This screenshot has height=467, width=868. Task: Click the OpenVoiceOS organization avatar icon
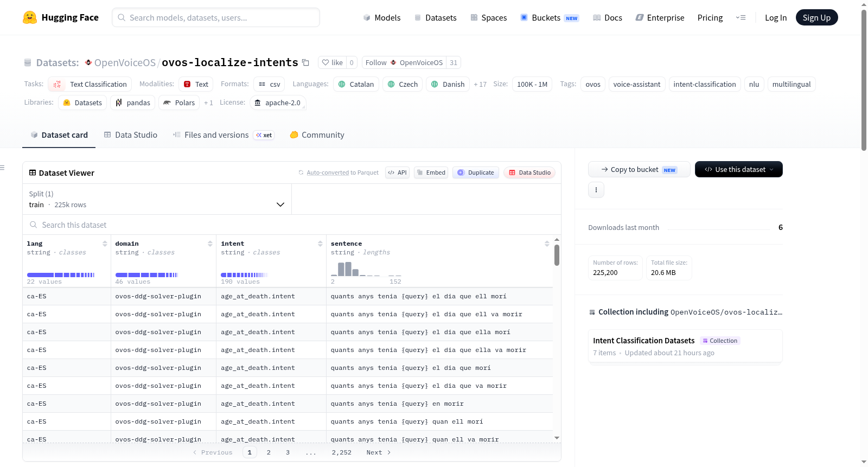coord(88,62)
